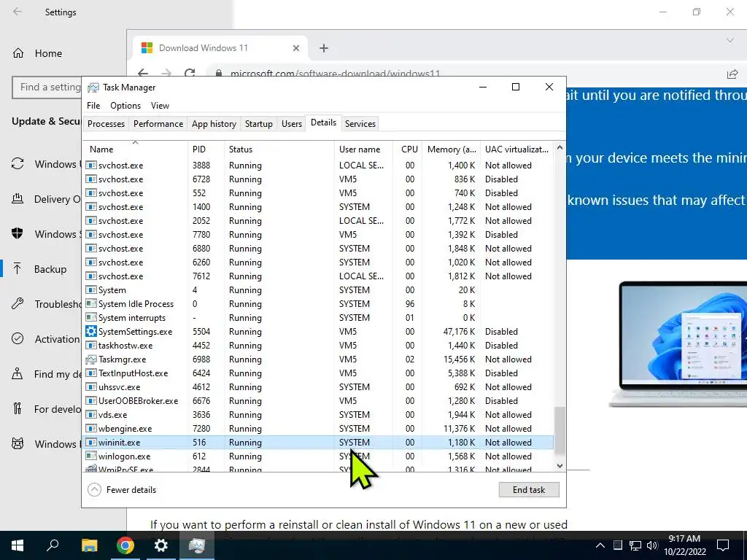The image size is (747, 560).
Task: Switch to the Services tab
Action: click(x=360, y=124)
